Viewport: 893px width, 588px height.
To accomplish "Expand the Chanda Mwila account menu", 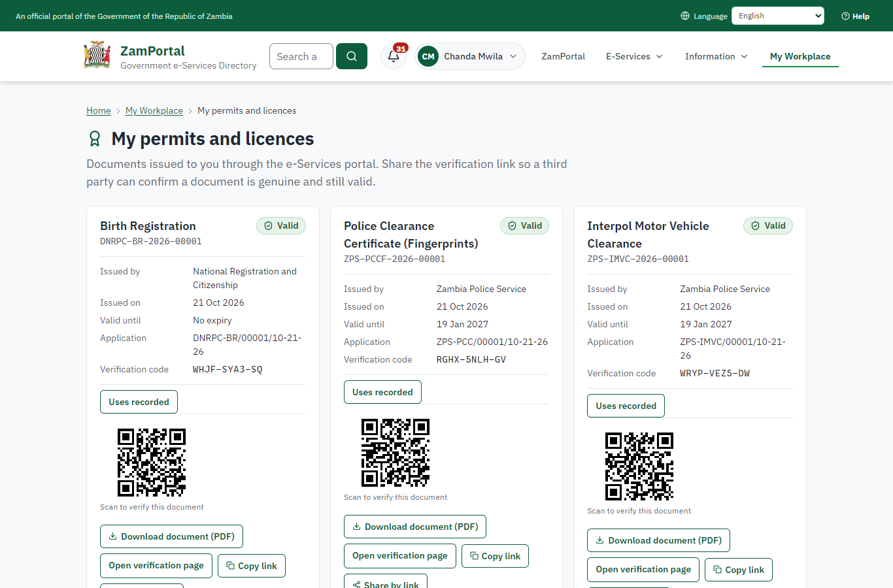I will pos(470,56).
